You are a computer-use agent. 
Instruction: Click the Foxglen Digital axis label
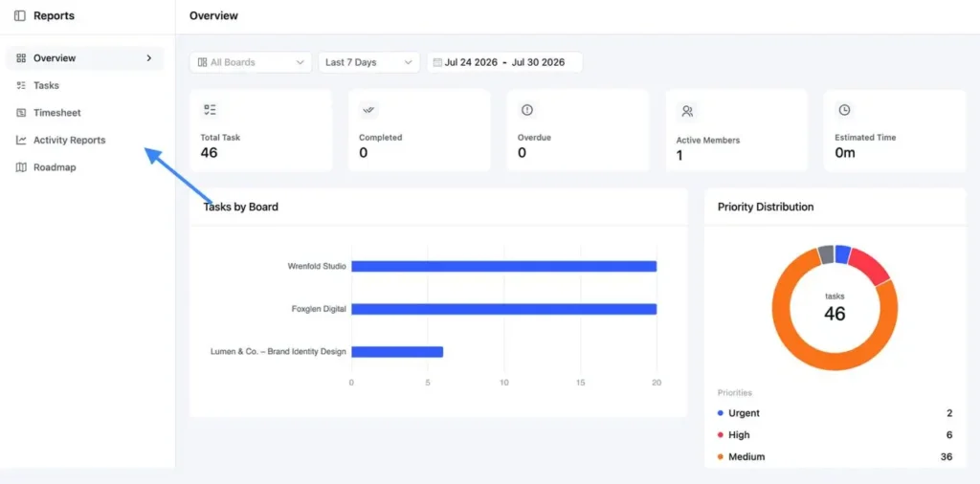(319, 309)
